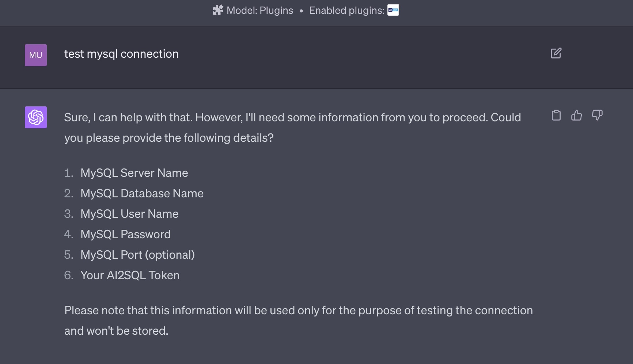Image resolution: width=633 pixels, height=364 pixels.
Task: Give the response a thumbs down
Action: point(597,115)
